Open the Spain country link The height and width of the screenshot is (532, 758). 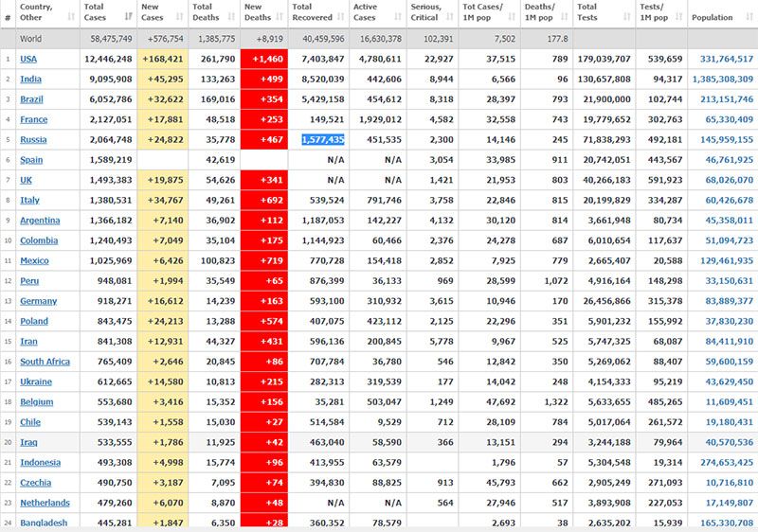[x=31, y=160]
